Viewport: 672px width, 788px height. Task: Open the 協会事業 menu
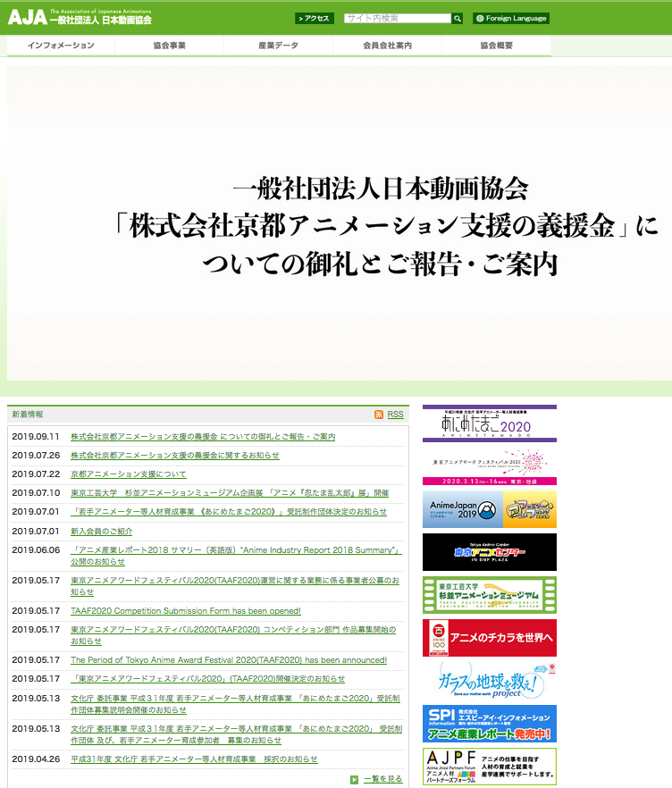pyautogui.click(x=170, y=46)
